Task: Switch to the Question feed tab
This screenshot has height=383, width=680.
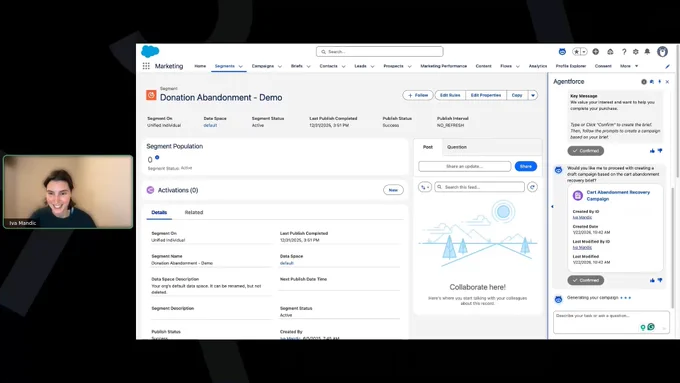Action: coord(457,147)
